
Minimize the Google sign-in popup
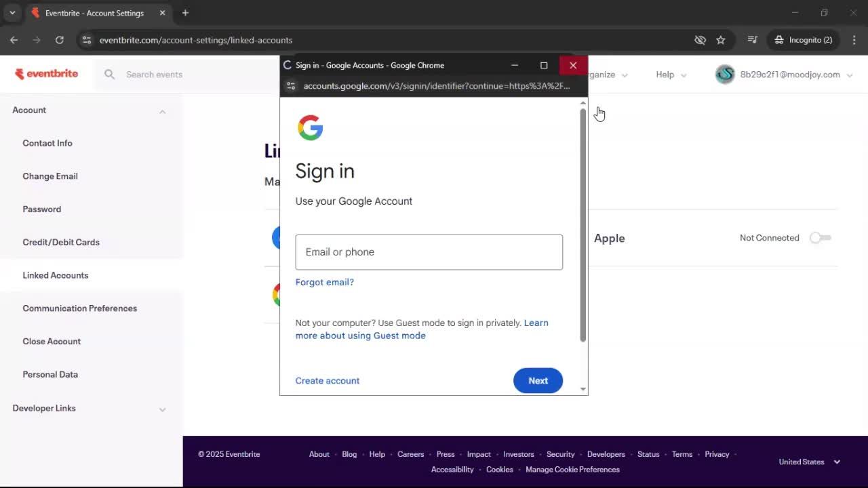515,65
